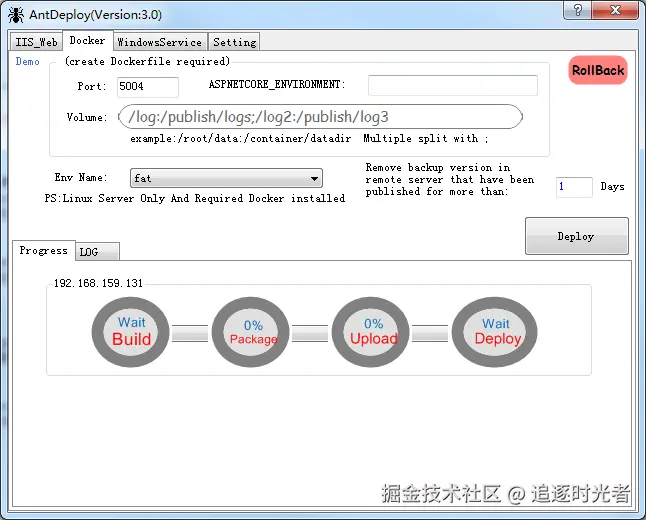Click the help question mark button

click(x=577, y=9)
